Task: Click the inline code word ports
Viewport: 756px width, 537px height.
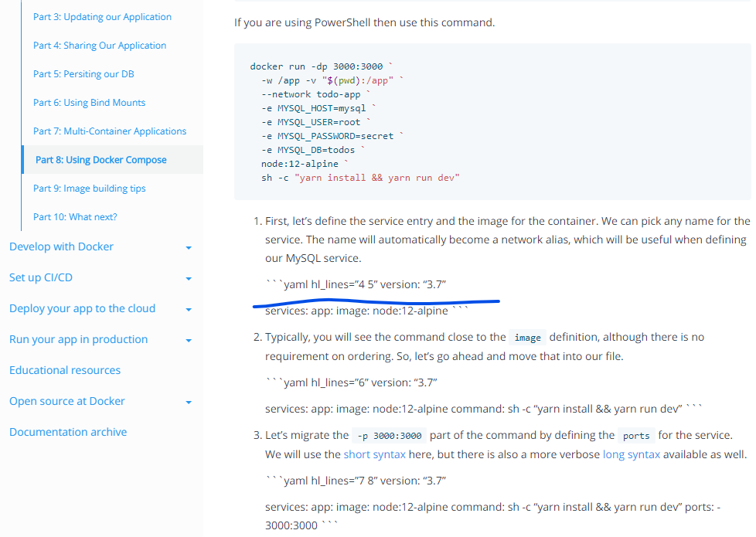Action: pyautogui.click(x=636, y=436)
